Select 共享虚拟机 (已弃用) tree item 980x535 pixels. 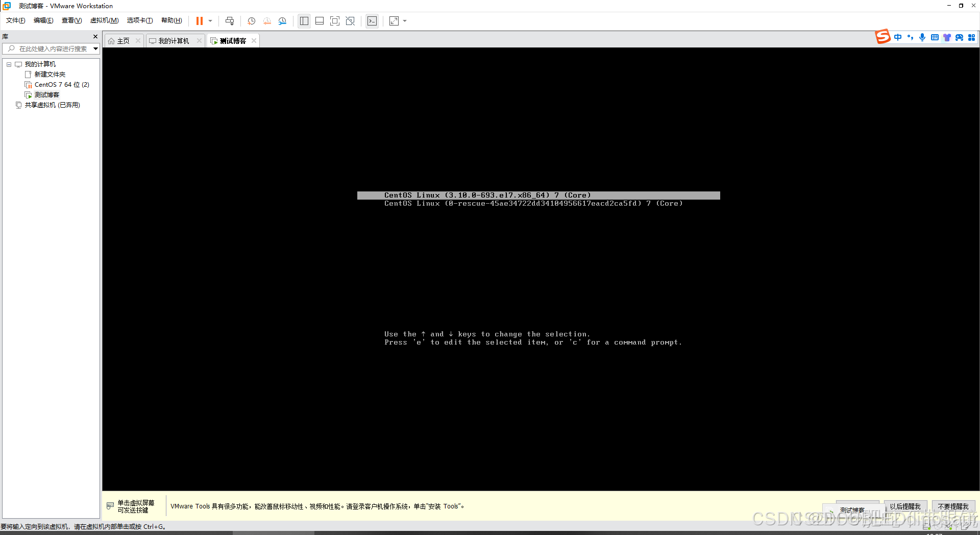(52, 105)
